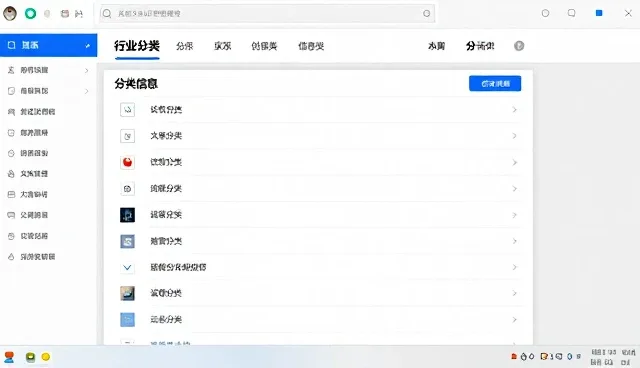Click the blue downward chevron icon in the list
Image resolution: width=640 pixels, height=368 pixels.
(127, 268)
